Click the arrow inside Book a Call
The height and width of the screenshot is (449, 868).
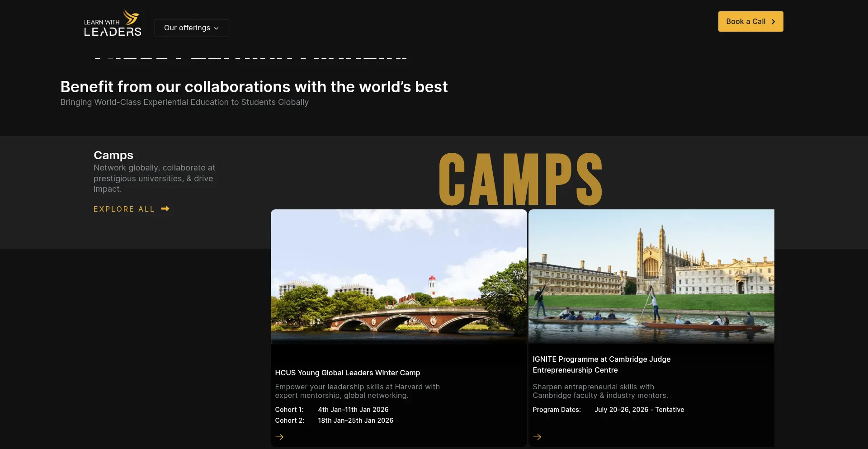773,22
